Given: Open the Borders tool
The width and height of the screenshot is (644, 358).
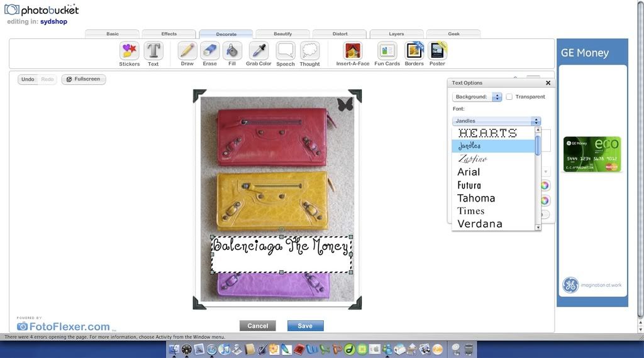Looking at the screenshot, I should click(x=414, y=54).
